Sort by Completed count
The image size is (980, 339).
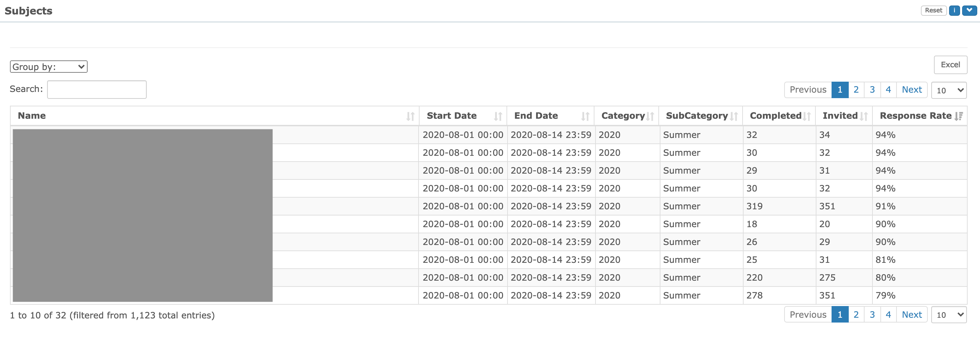(808, 117)
